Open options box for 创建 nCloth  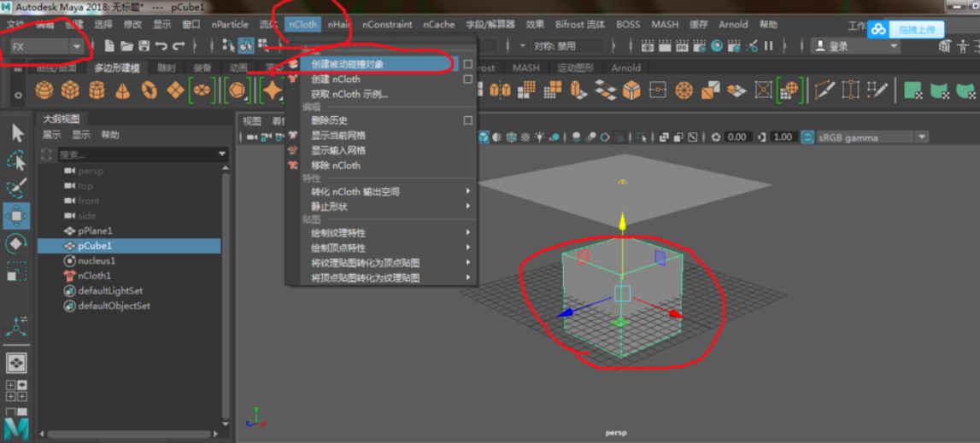pos(467,79)
